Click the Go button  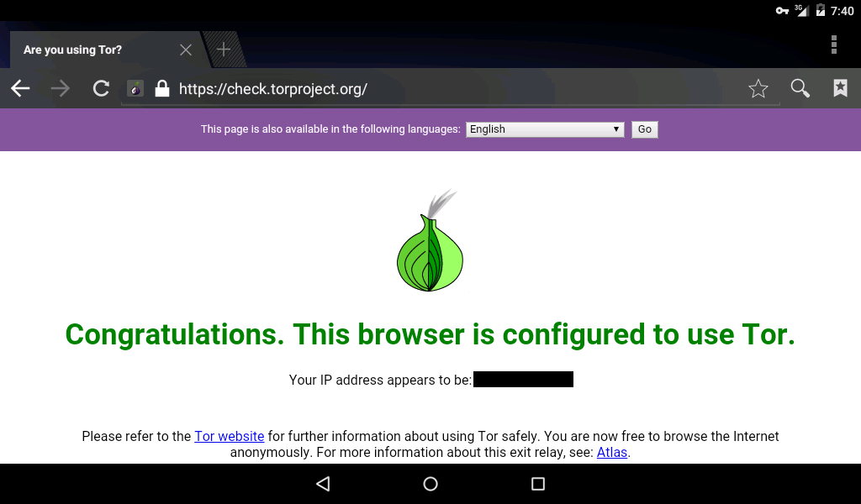645,129
